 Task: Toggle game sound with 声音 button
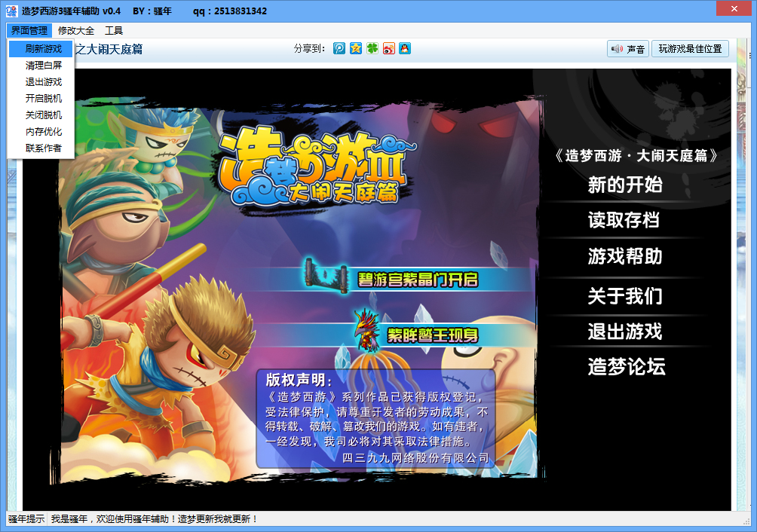click(627, 49)
